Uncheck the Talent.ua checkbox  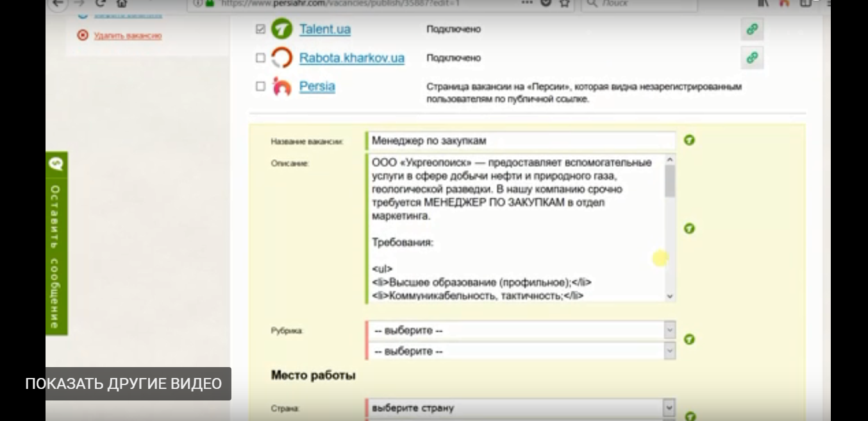[x=260, y=30]
